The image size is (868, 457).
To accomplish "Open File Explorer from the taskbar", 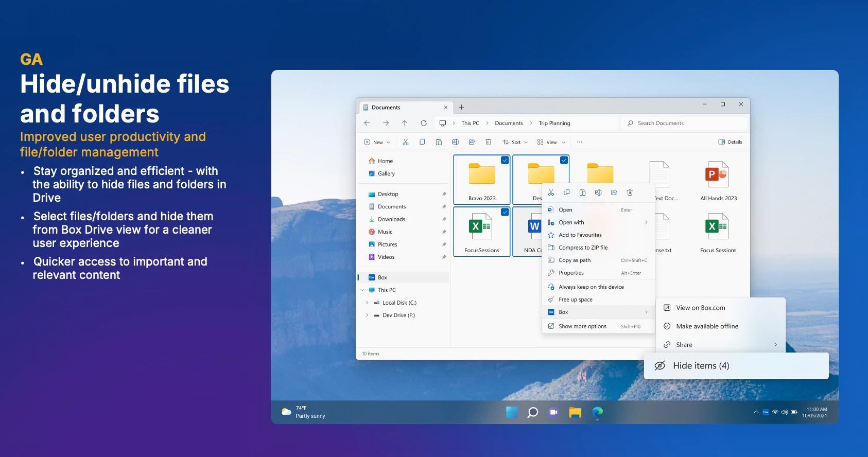I will 575,412.
